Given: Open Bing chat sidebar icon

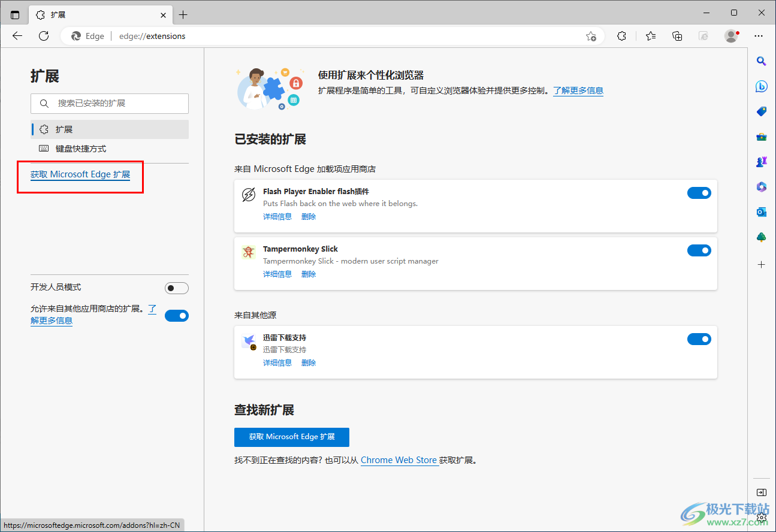Looking at the screenshot, I should pos(761,86).
